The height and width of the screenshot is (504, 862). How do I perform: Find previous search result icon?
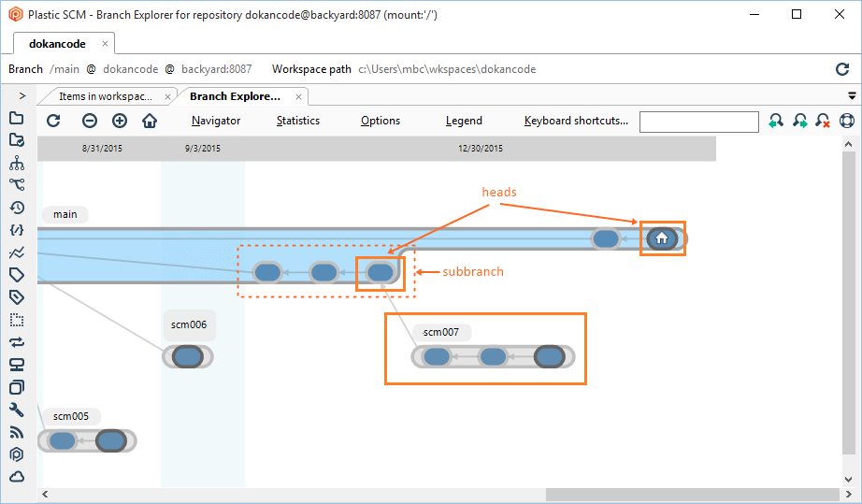[776, 121]
